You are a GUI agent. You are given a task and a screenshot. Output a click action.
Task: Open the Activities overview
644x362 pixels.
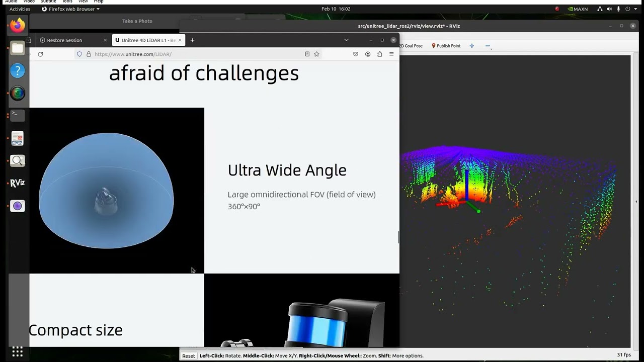pyautogui.click(x=20, y=9)
